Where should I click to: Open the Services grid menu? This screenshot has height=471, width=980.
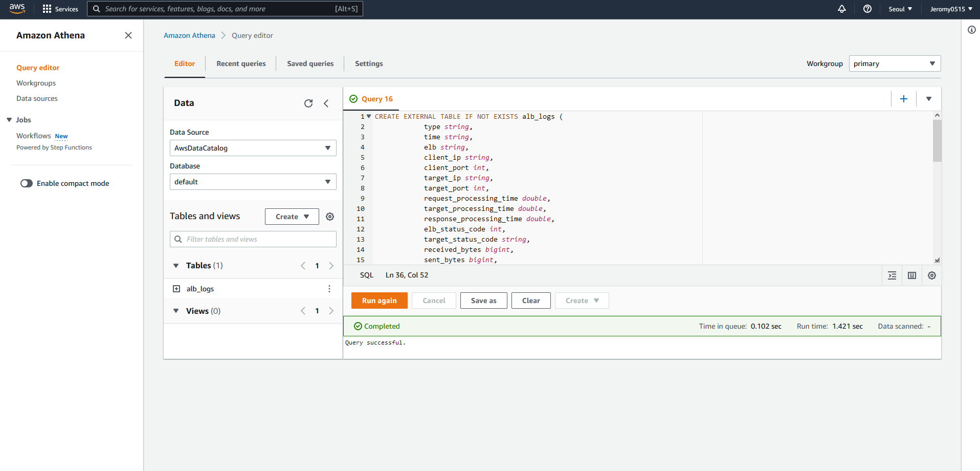pyautogui.click(x=60, y=9)
